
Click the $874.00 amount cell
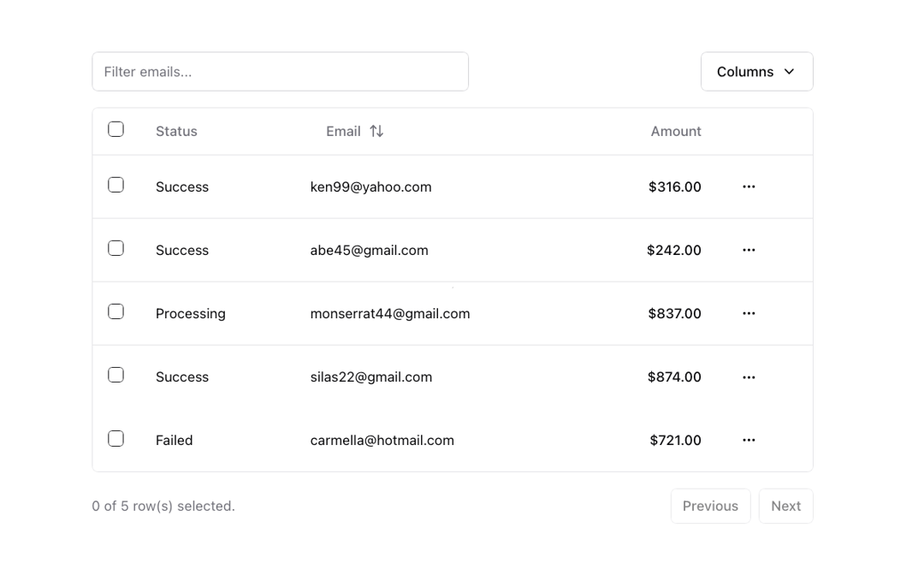pos(674,377)
